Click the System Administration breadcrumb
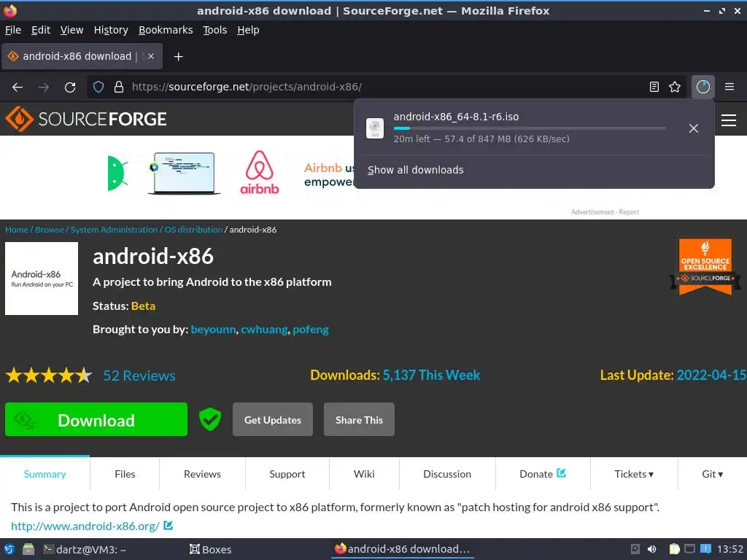747x560 pixels. (x=114, y=230)
